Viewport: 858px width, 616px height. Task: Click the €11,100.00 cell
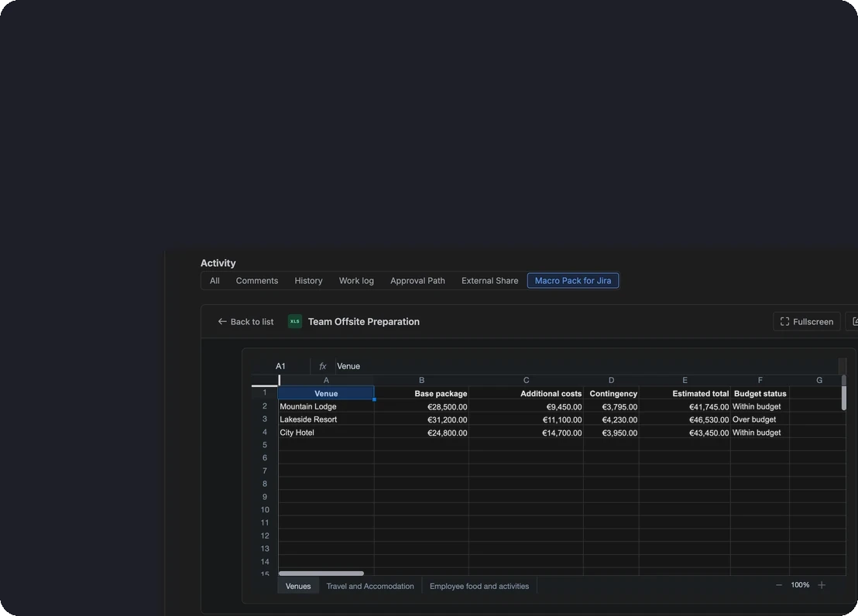[526, 419]
